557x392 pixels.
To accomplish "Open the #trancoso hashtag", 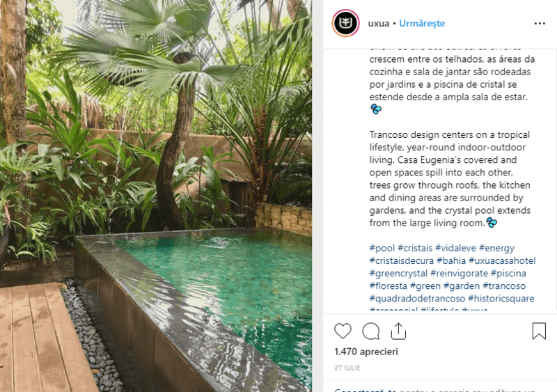I will point(504,285).
